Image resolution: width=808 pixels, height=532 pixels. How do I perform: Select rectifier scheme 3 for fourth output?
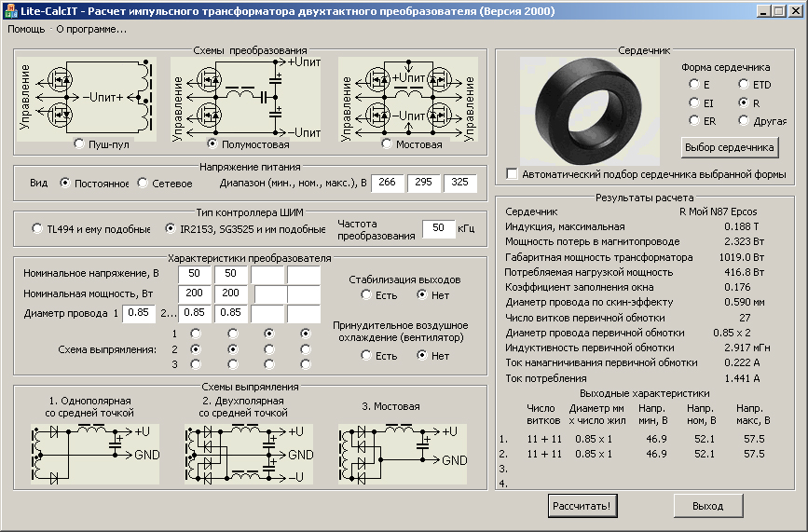click(306, 364)
